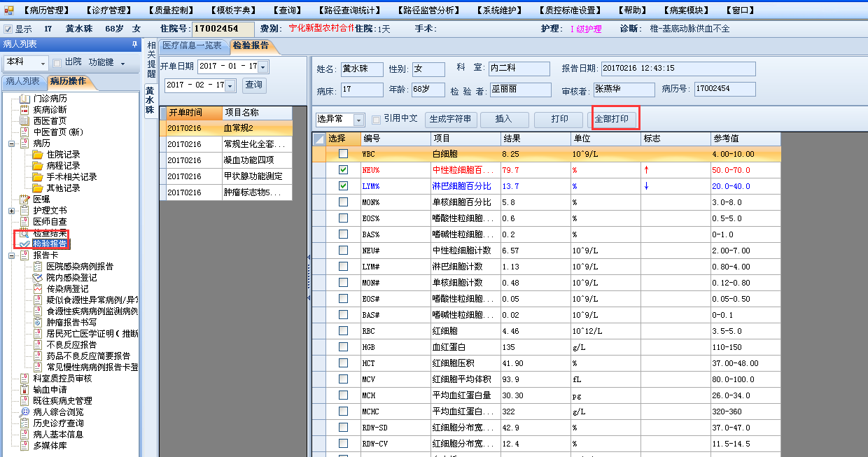Open the 手术相关记录 folder icon
Viewport: 868px width, 457px height.
[x=37, y=177]
